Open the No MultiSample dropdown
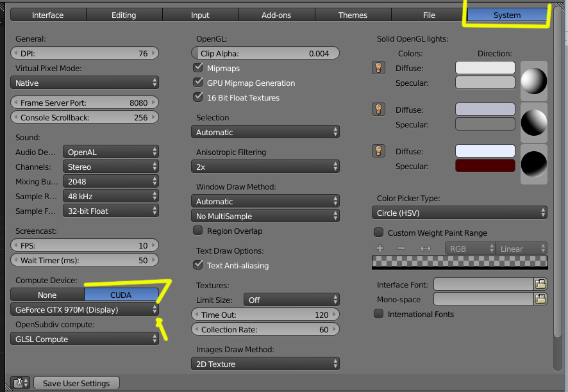The height and width of the screenshot is (392, 568). [265, 216]
